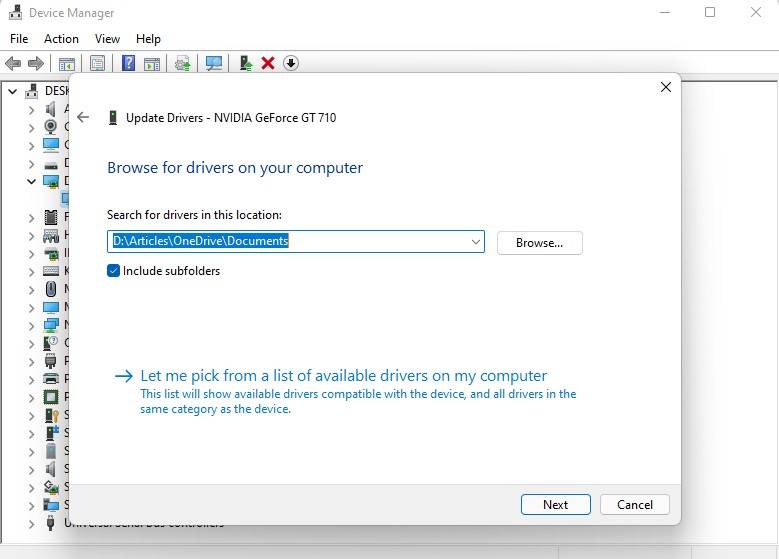
Task: Select the webcam icon in the device tree
Action: click(50, 127)
